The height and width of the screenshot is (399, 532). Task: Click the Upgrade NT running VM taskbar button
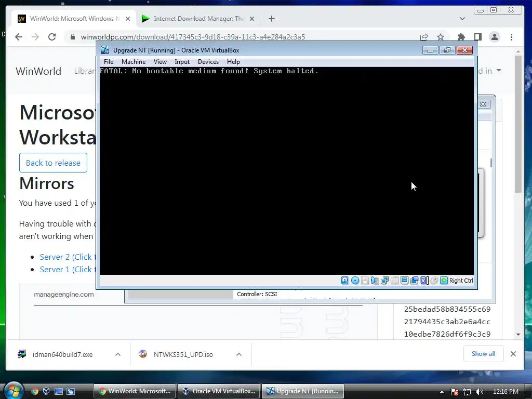pyautogui.click(x=303, y=391)
